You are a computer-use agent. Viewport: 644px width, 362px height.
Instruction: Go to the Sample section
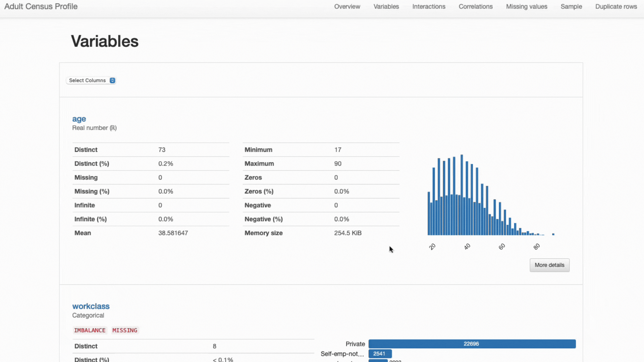(571, 7)
